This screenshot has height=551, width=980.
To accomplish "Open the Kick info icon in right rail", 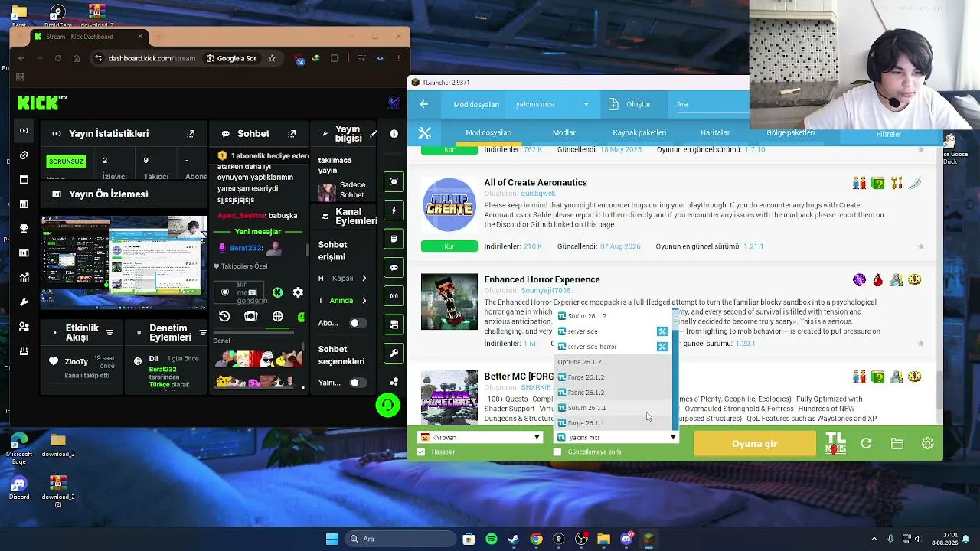I will (394, 133).
